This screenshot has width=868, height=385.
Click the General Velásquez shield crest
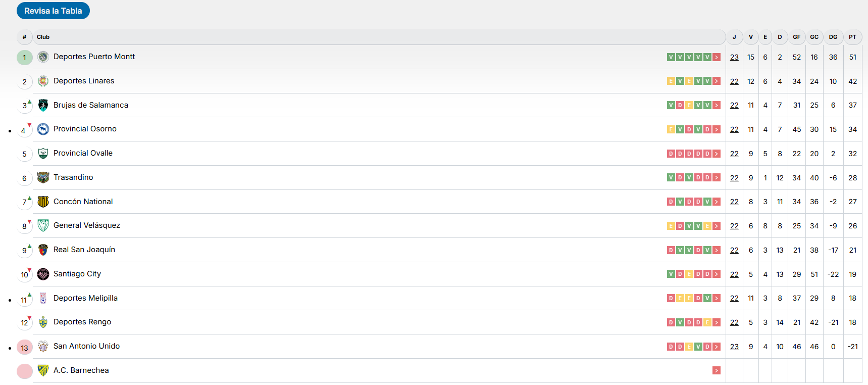(x=43, y=225)
